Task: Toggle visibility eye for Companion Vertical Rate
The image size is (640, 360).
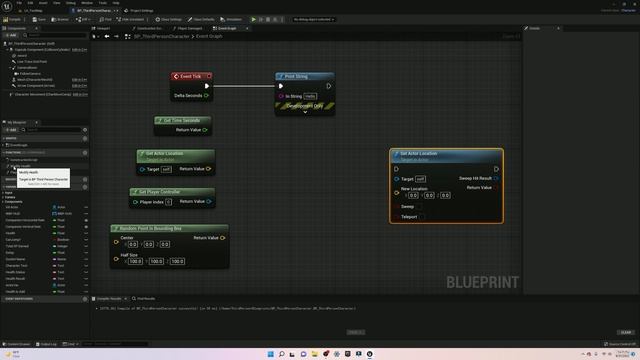Action: (86, 227)
